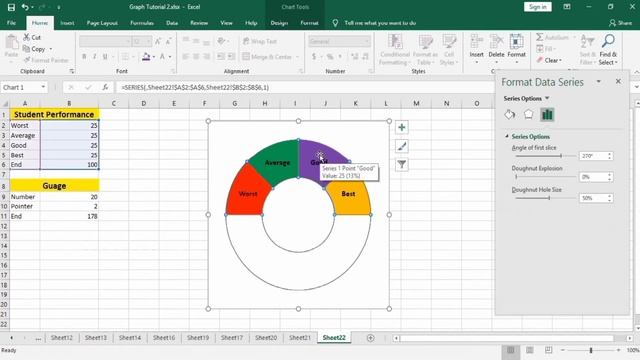Click the Format cells icon
This screenshot has width=640, height=360.
516,42
